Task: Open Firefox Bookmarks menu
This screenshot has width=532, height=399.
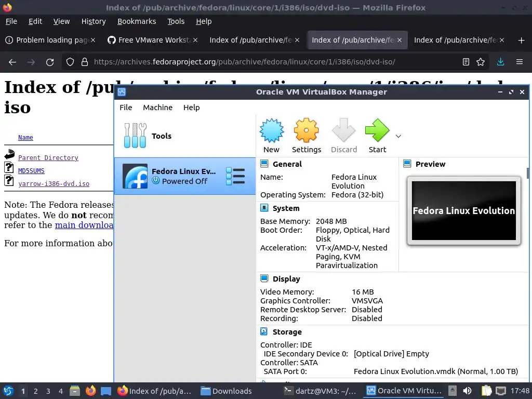Action: tap(137, 21)
